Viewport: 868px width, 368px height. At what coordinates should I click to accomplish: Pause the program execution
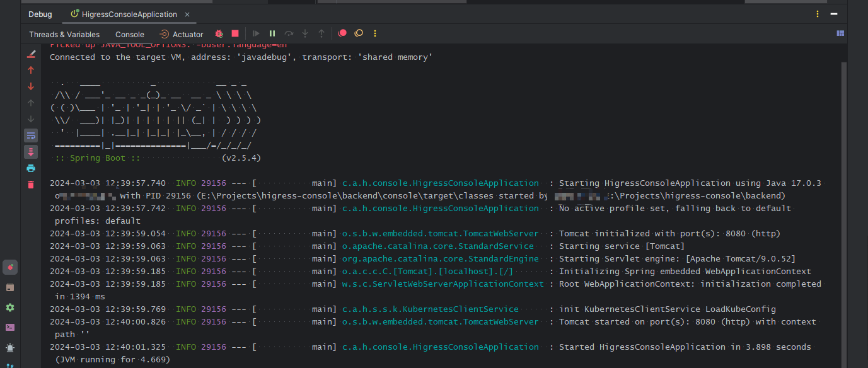point(272,34)
